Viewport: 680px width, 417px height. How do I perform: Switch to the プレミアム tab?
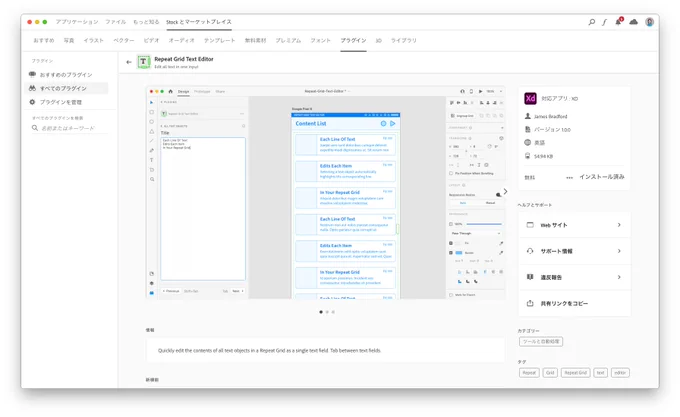click(x=288, y=40)
